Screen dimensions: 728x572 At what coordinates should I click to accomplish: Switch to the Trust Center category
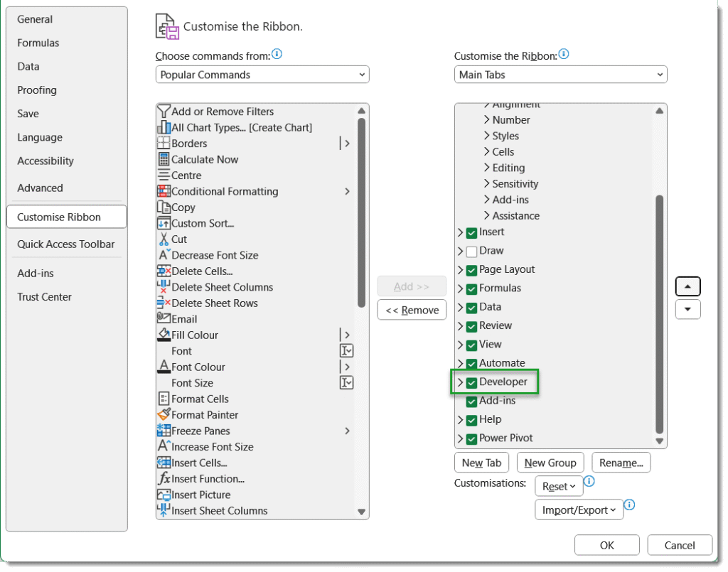click(44, 297)
